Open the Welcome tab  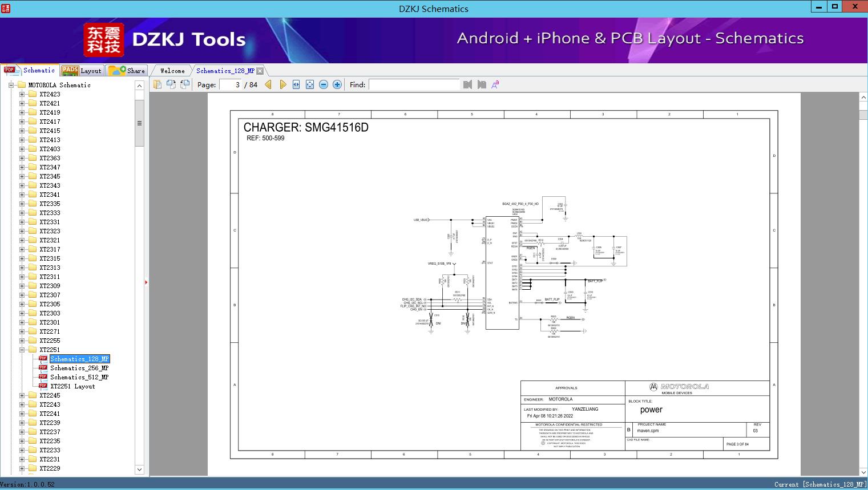(x=172, y=71)
